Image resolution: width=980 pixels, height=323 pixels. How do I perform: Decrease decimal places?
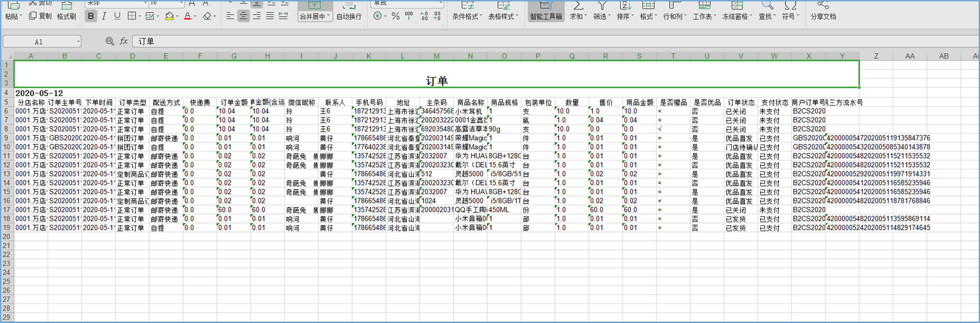point(437,16)
